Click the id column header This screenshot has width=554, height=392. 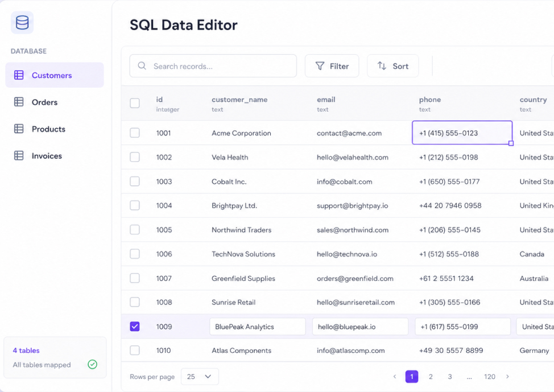159,100
